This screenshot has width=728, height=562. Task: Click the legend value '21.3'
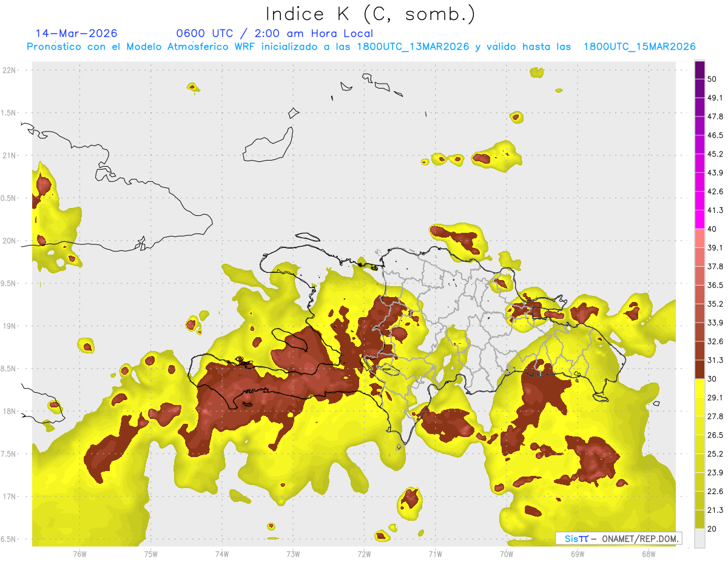[715, 510]
